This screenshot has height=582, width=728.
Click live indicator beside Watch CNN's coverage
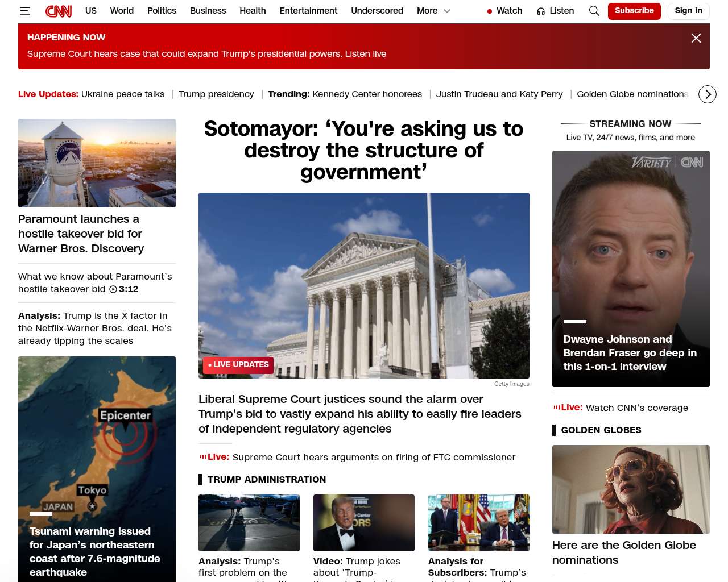556,408
